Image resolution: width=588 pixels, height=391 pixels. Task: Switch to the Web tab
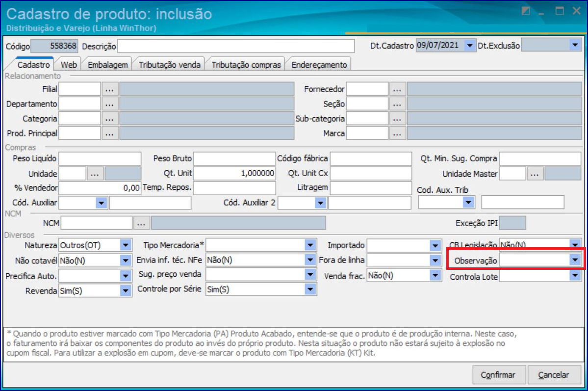tap(69, 65)
